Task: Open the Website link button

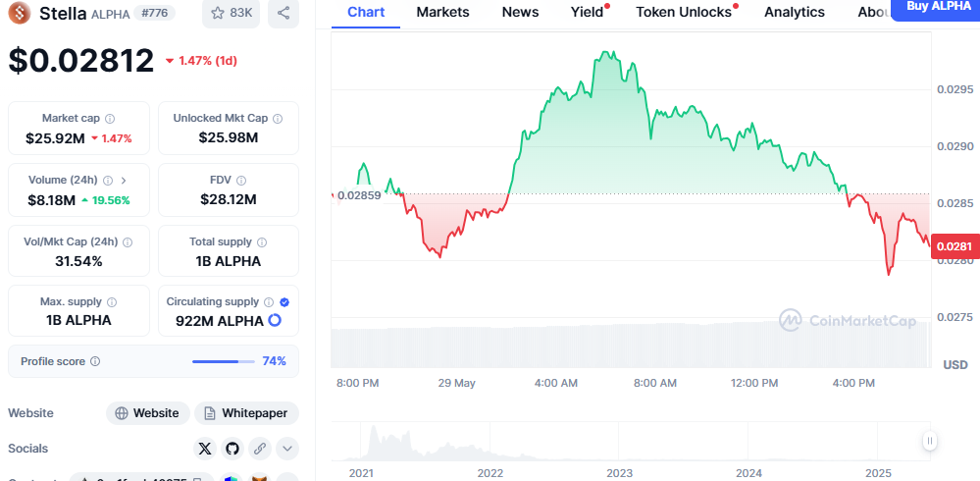Action: [147, 413]
